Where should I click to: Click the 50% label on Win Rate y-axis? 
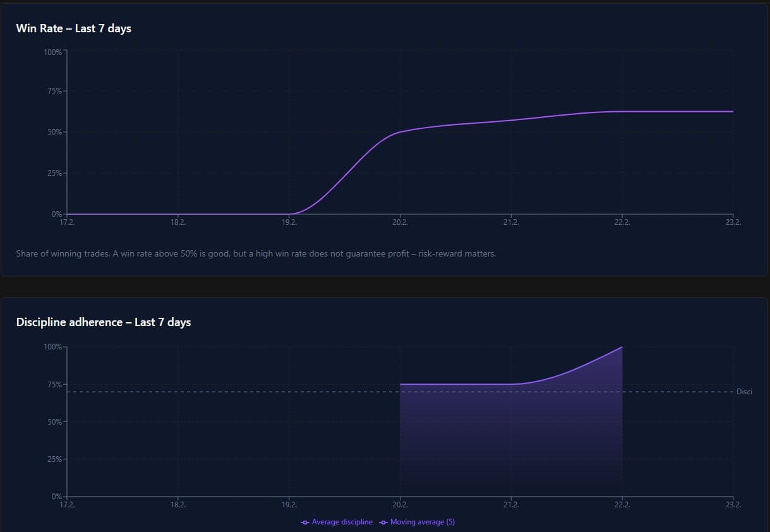(x=54, y=132)
